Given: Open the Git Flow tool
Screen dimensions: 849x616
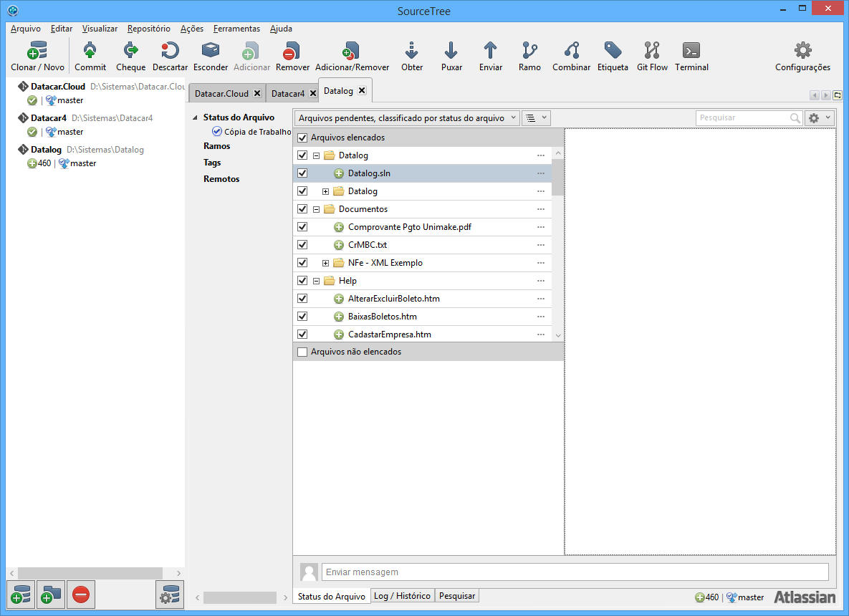Looking at the screenshot, I should click(652, 50).
